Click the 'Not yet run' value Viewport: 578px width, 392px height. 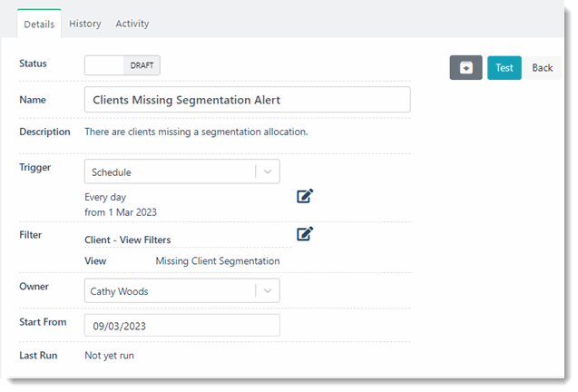coord(110,356)
